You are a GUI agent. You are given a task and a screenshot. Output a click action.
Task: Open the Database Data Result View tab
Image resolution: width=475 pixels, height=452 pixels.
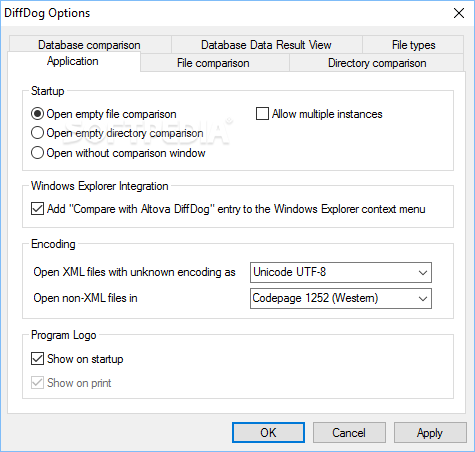pyautogui.click(x=267, y=45)
